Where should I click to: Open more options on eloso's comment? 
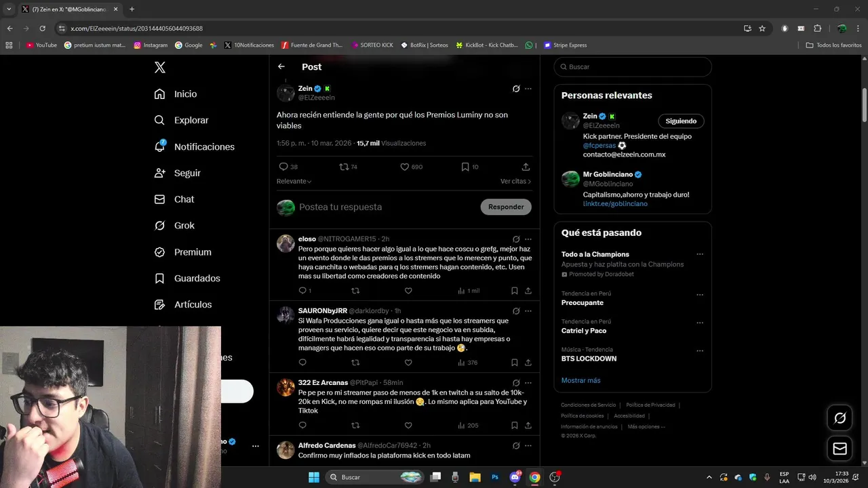click(528, 239)
